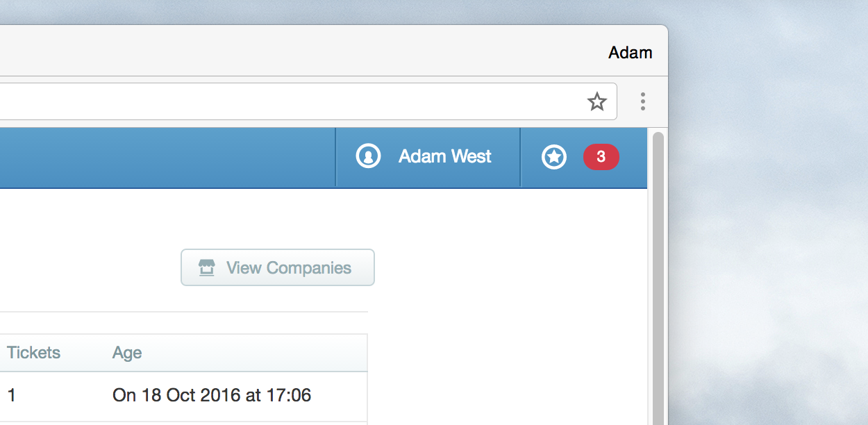
Task: Sort by the Tickets column header
Action: [33, 353]
